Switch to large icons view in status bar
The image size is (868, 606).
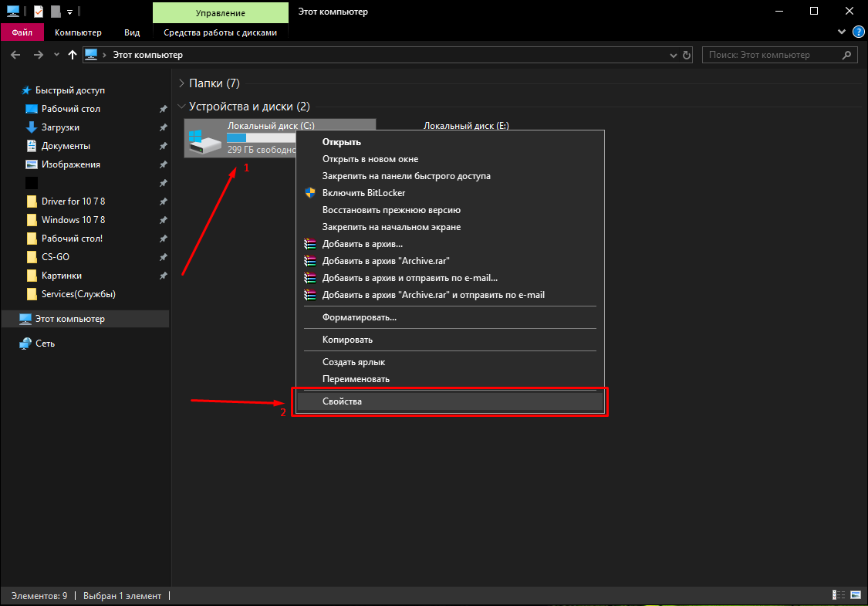pos(855,595)
